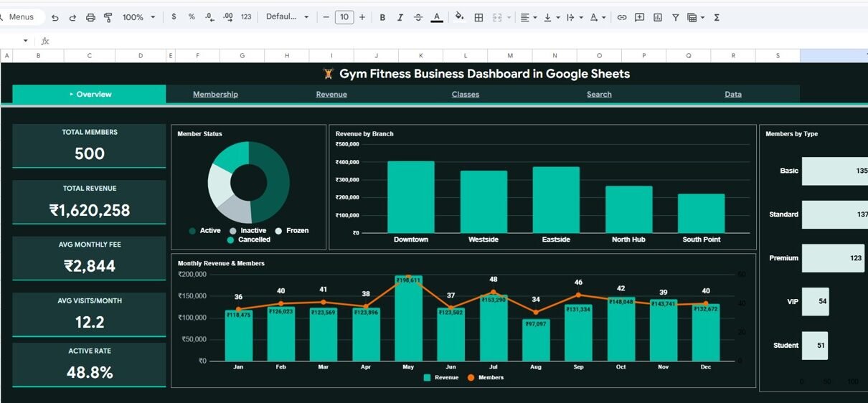Open the Revenue tab
The width and height of the screenshot is (868, 403).
331,95
